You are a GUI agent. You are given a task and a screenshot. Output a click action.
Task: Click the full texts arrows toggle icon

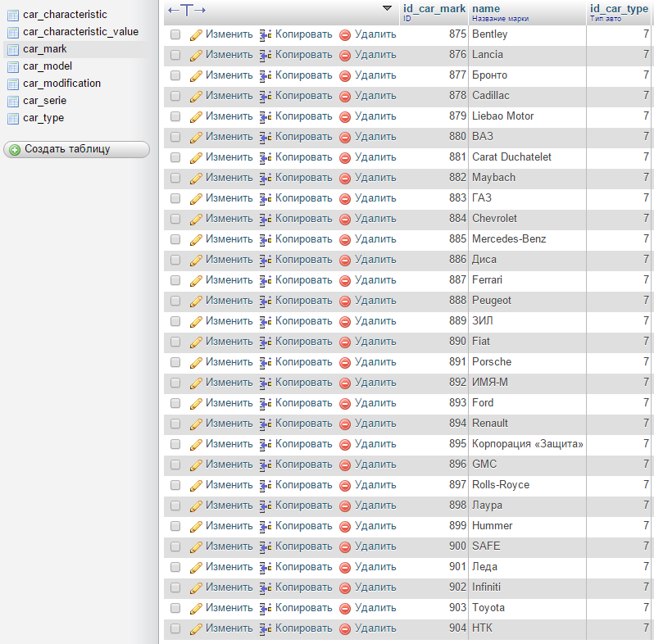[187, 10]
